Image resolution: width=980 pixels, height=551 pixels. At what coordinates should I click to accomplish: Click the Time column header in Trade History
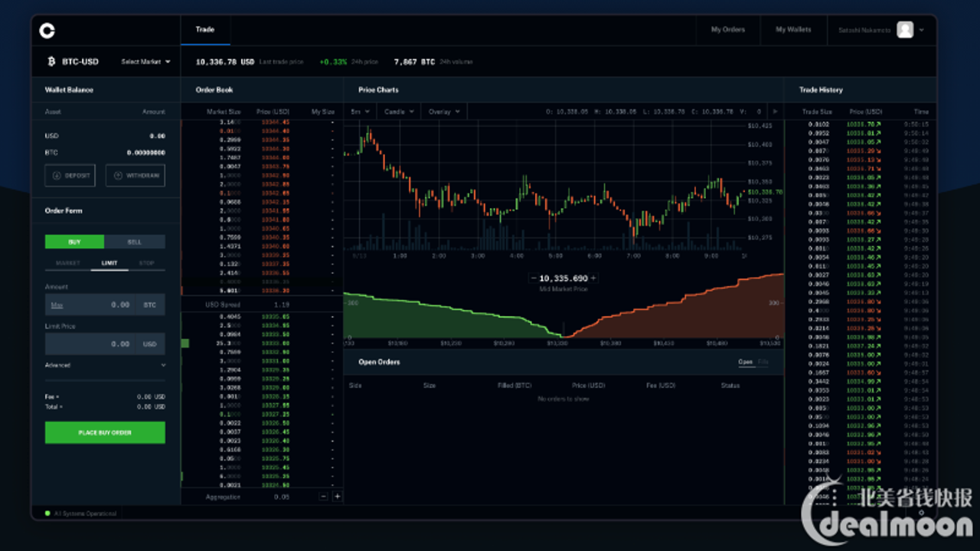coord(921,112)
